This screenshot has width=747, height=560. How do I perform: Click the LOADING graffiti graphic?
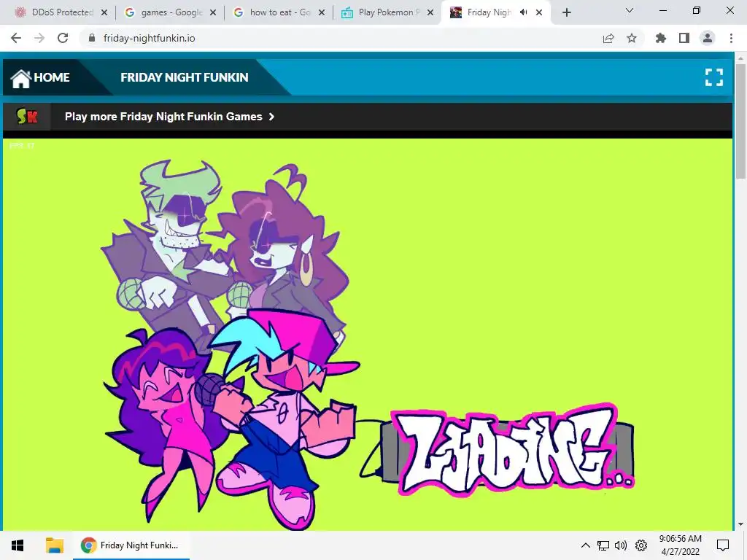[512, 449]
